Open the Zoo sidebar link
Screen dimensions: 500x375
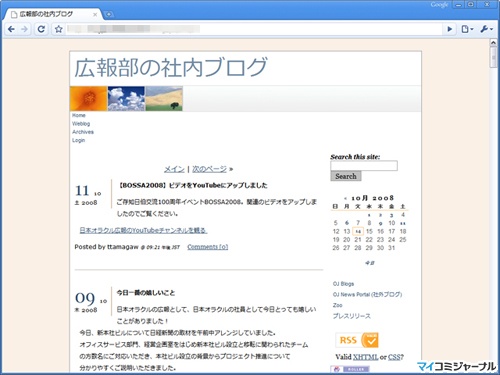pyautogui.click(x=337, y=305)
